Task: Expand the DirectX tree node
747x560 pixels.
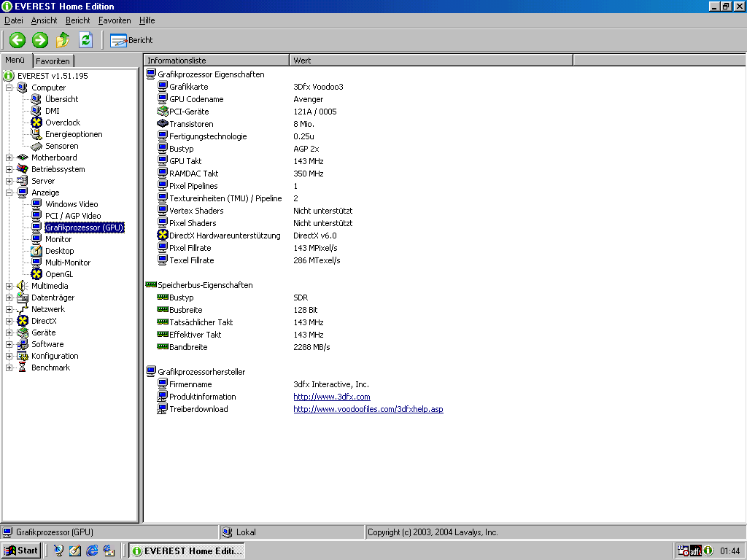Action: tap(9, 321)
